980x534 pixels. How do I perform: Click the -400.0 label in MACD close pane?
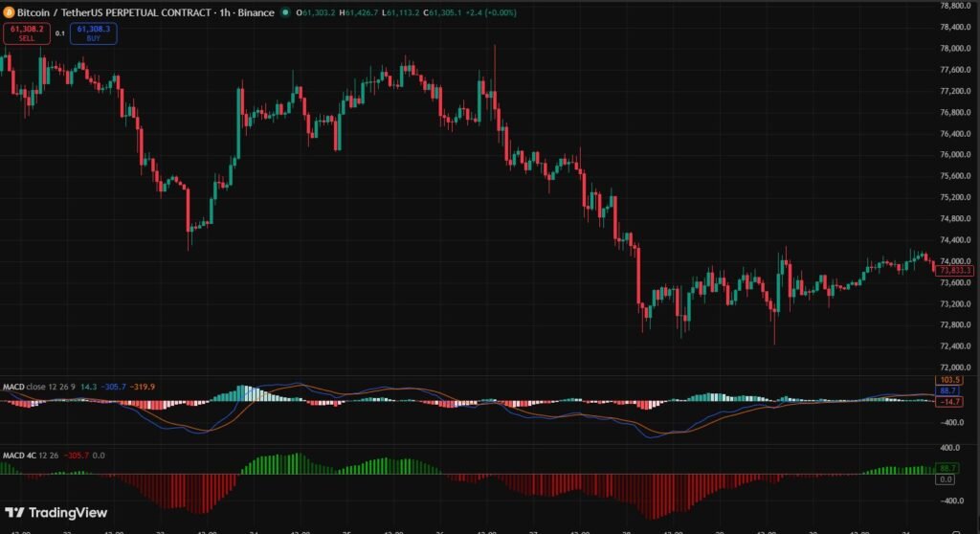(x=950, y=423)
